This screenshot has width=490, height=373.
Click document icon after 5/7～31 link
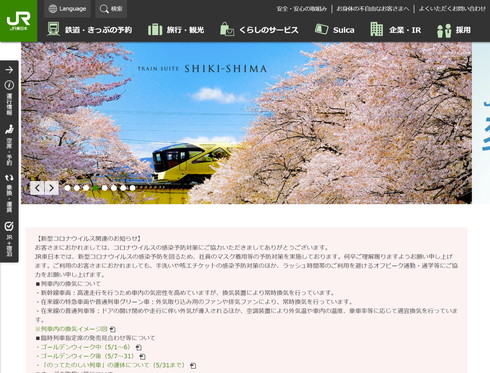(142, 357)
